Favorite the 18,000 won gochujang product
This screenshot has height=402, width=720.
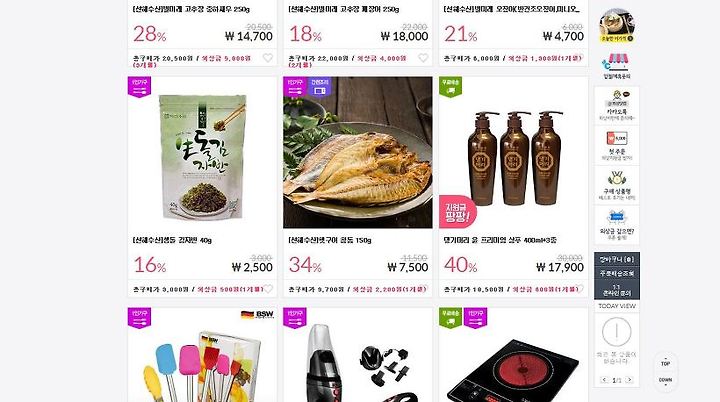423,58
